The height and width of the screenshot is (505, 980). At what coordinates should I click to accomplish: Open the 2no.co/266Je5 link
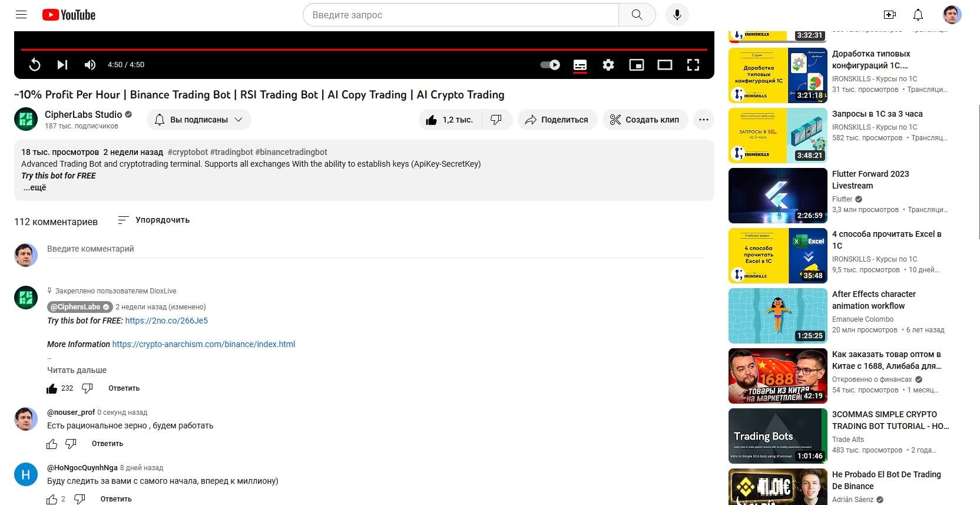167,321
